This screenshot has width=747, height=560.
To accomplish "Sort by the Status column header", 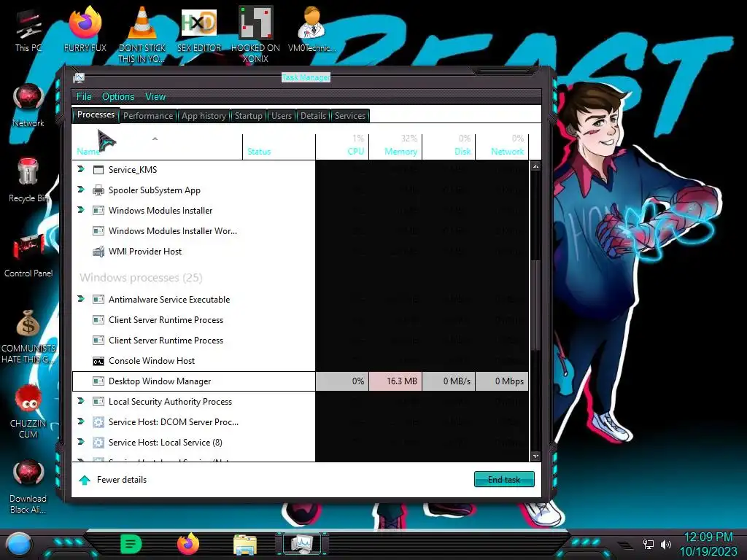I will pos(279,146).
